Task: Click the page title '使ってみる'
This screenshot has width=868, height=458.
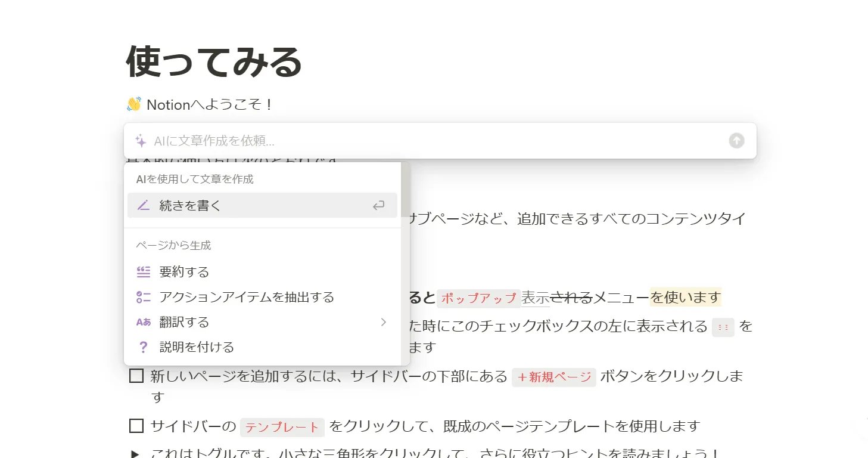Action: click(214, 62)
